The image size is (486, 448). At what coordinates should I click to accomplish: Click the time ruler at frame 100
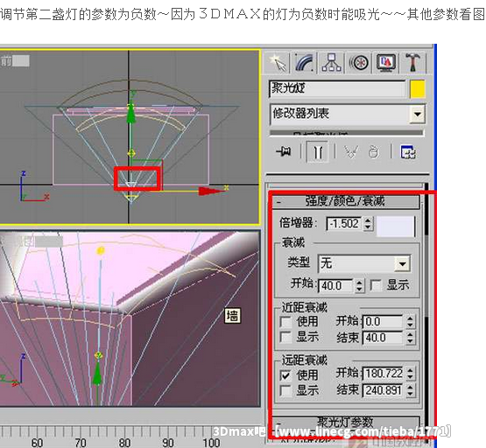point(211,443)
